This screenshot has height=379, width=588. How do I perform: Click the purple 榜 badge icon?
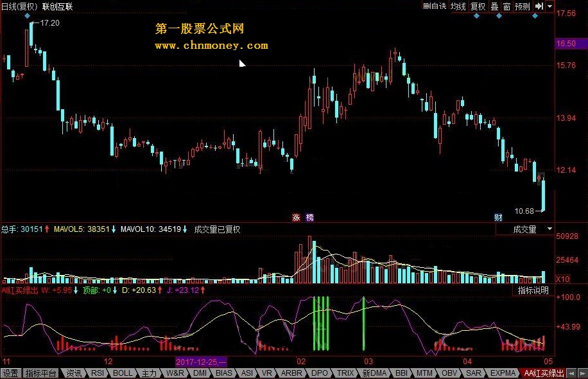coord(310,218)
